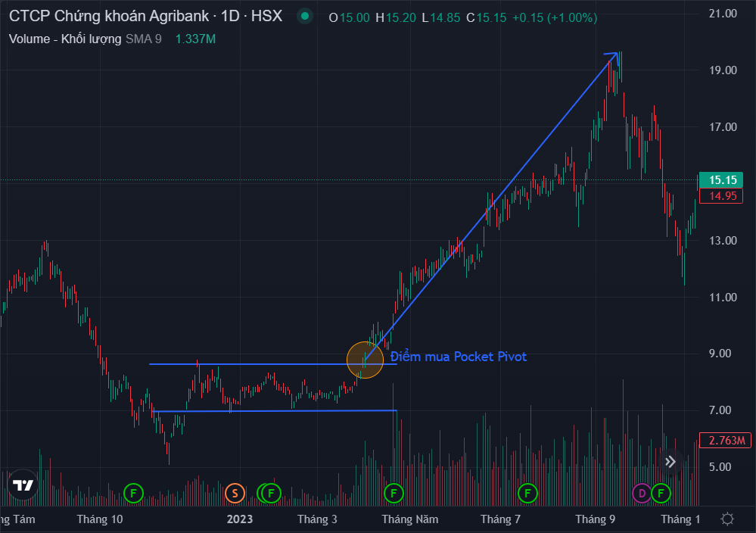Click the current price label 15.15
Viewport: 756px width, 533px height.
click(722, 180)
